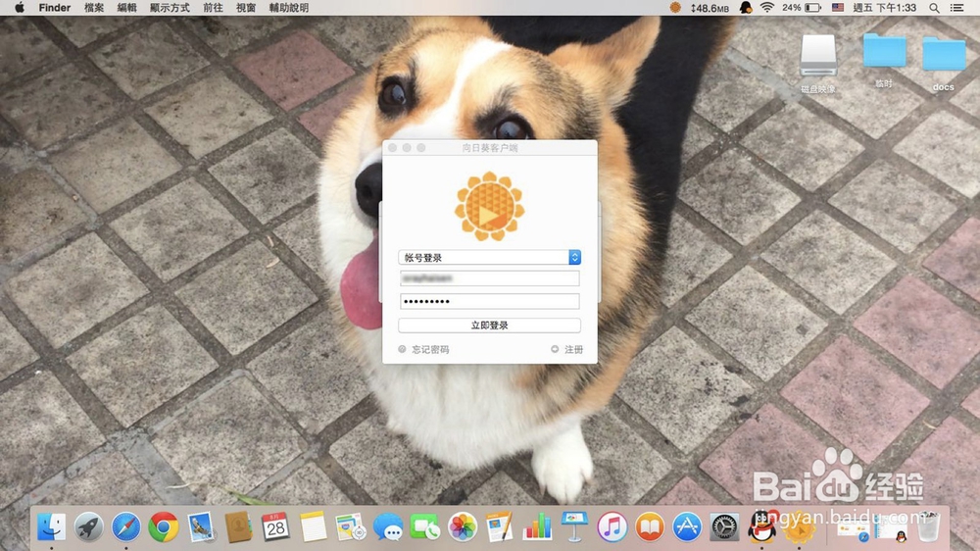Open Notification Center list icon

tap(956, 8)
